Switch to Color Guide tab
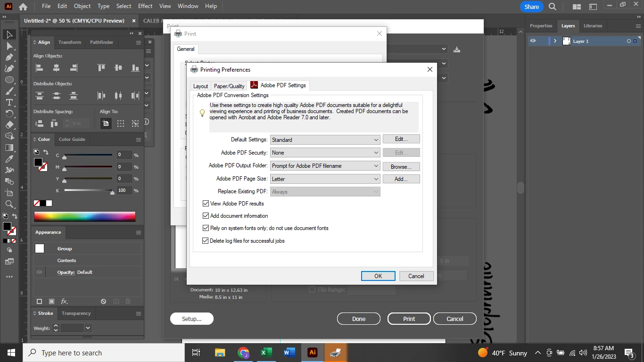Viewport: 644px width, 362px height. pyautogui.click(x=72, y=140)
